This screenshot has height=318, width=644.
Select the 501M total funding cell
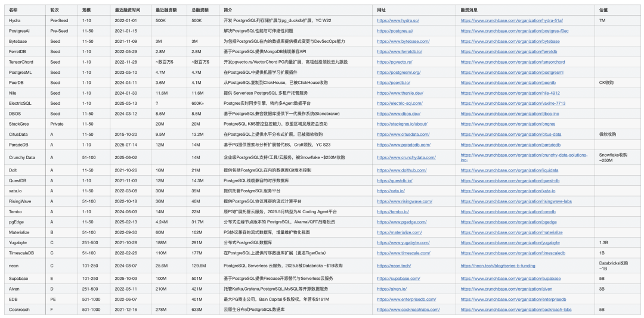[203, 279]
